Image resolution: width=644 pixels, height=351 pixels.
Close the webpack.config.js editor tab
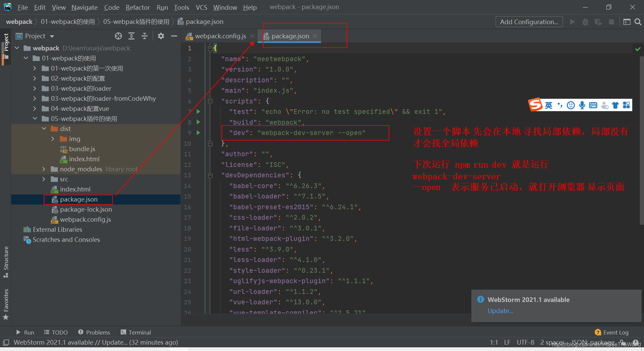tap(252, 36)
